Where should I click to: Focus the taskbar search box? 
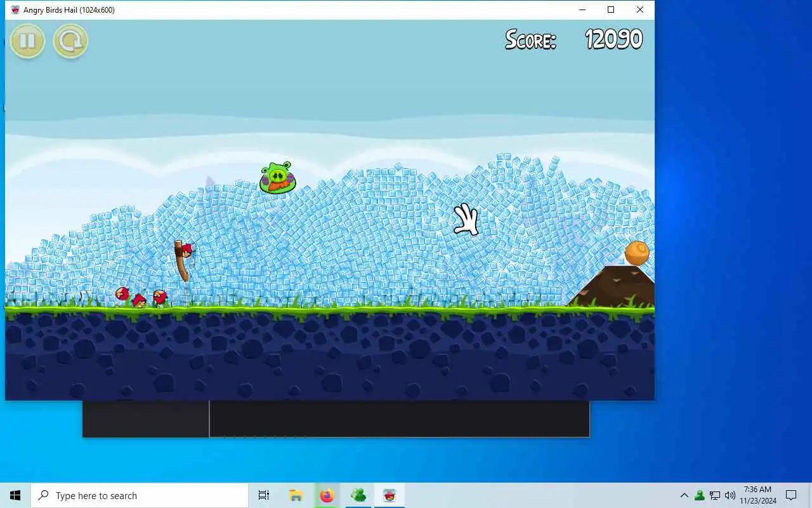click(x=140, y=495)
